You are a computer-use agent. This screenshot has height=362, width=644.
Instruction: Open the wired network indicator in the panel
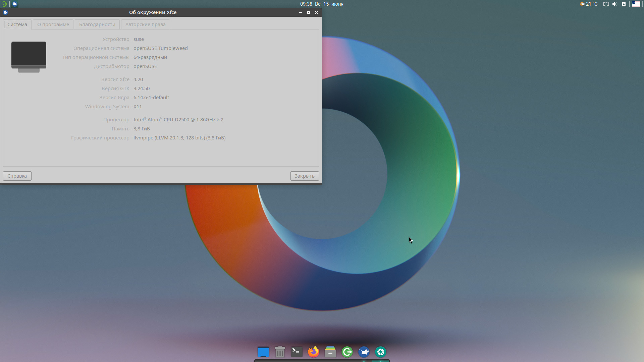(x=606, y=4)
